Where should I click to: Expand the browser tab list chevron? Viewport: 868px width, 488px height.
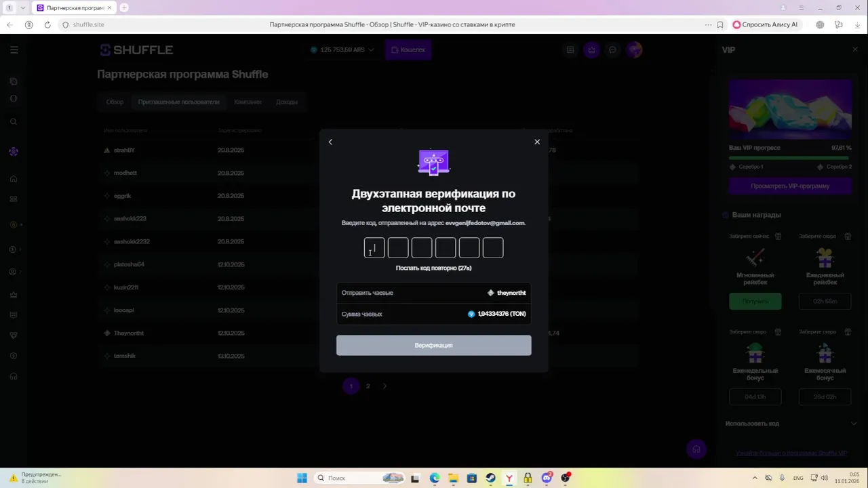(23, 7)
